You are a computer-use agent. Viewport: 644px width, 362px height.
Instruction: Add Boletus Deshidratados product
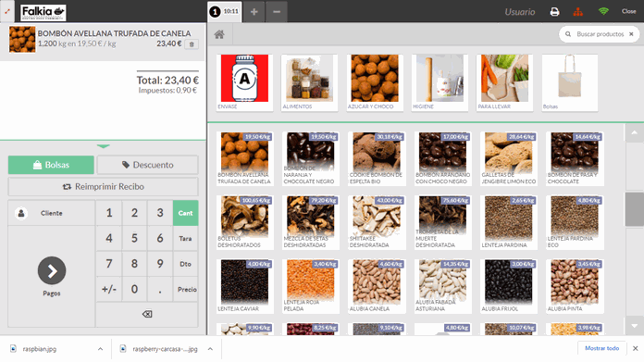click(x=245, y=222)
